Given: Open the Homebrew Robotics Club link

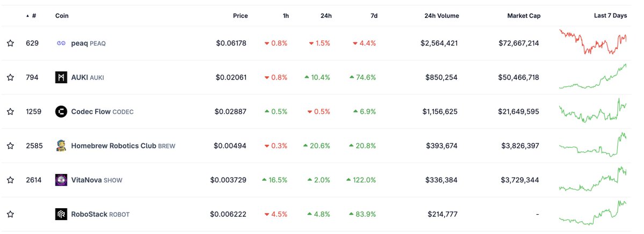Looking at the screenshot, I should (x=113, y=145).
